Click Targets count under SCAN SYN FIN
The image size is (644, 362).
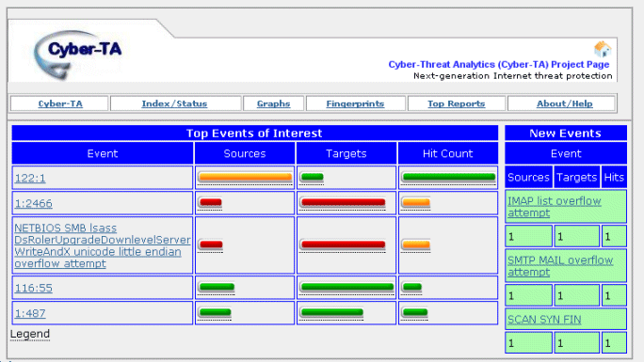point(576,342)
